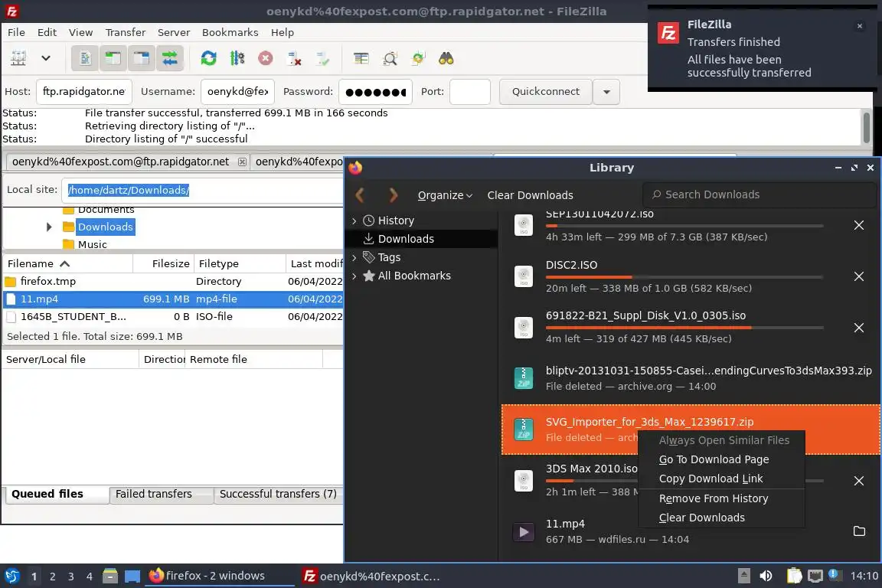Click the Search Downloads field
The width and height of the screenshot is (882, 588).
click(759, 194)
